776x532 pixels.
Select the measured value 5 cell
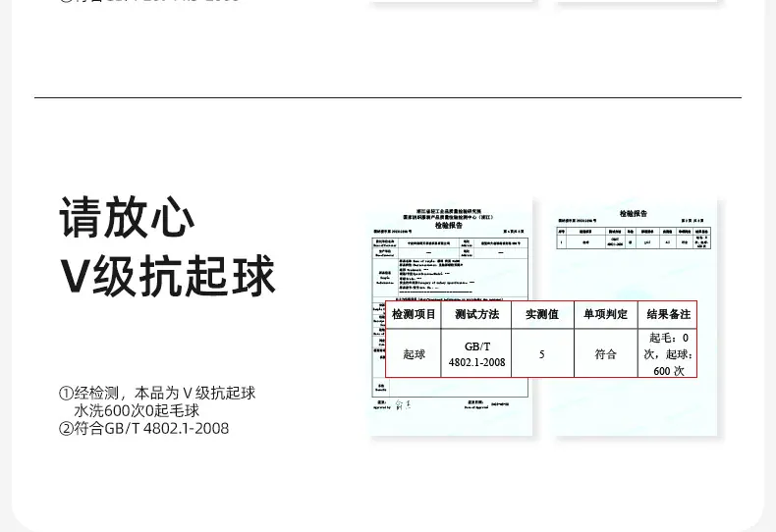[542, 354]
